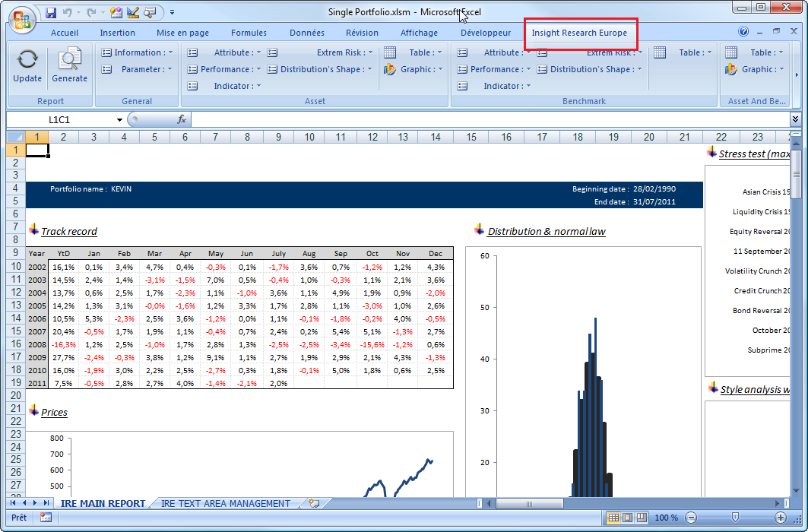This screenshot has width=808, height=532.
Task: Click the Redo arrow in the quick access toolbar
Action: [91, 12]
